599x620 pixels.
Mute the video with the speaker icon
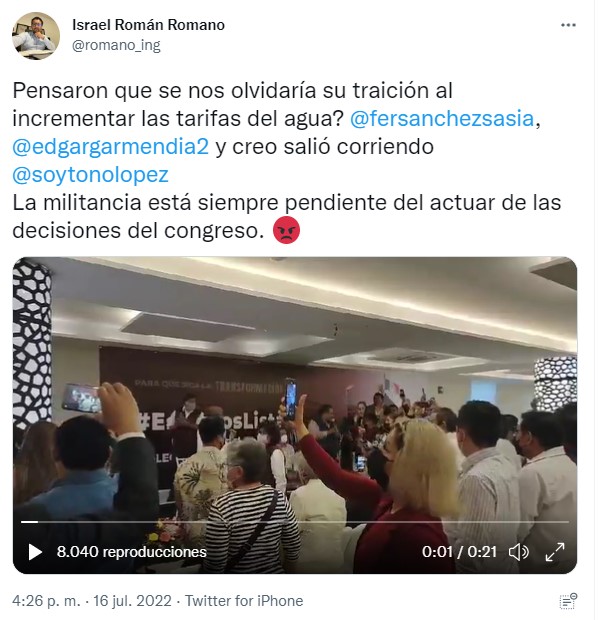pyautogui.click(x=518, y=552)
